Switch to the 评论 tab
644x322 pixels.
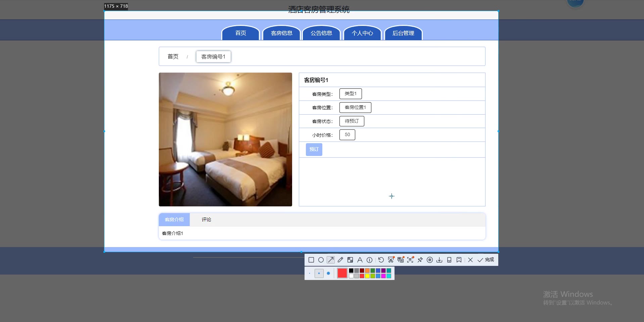[206, 219]
